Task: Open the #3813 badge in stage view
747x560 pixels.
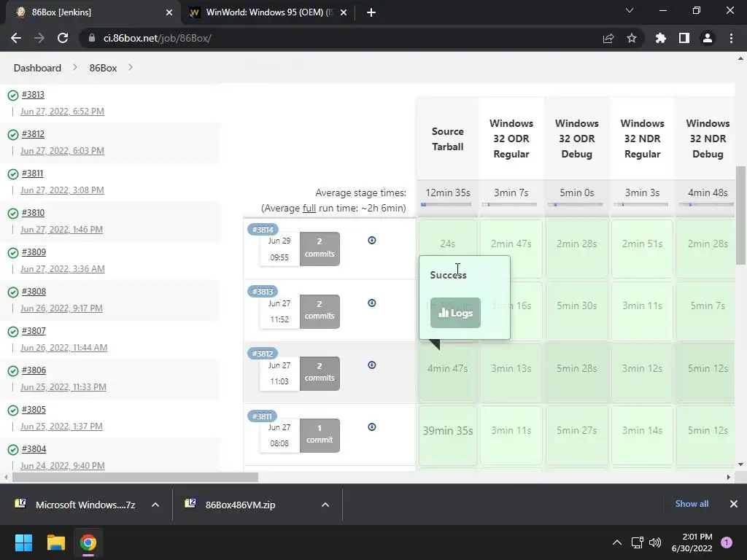Action: (x=263, y=292)
